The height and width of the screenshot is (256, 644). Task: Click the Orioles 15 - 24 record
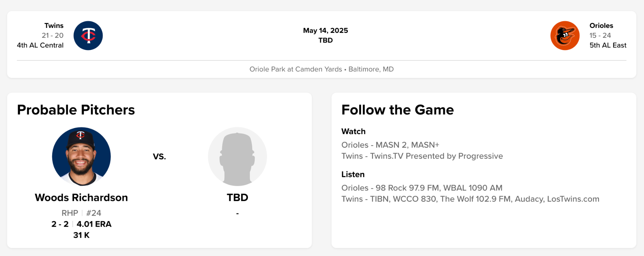tap(600, 35)
